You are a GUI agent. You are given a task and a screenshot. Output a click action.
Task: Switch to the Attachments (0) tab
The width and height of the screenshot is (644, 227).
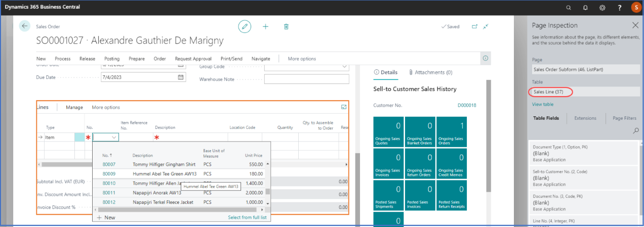430,72
